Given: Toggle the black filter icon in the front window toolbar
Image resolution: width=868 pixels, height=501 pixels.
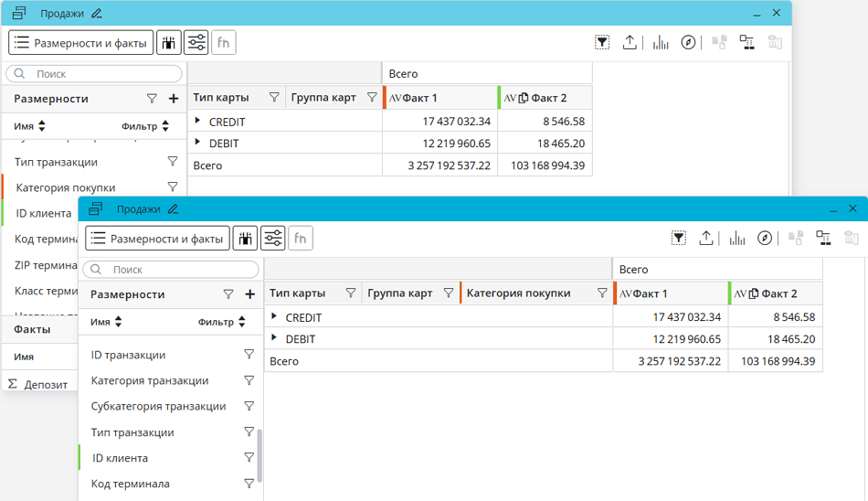Looking at the screenshot, I should click(x=679, y=239).
